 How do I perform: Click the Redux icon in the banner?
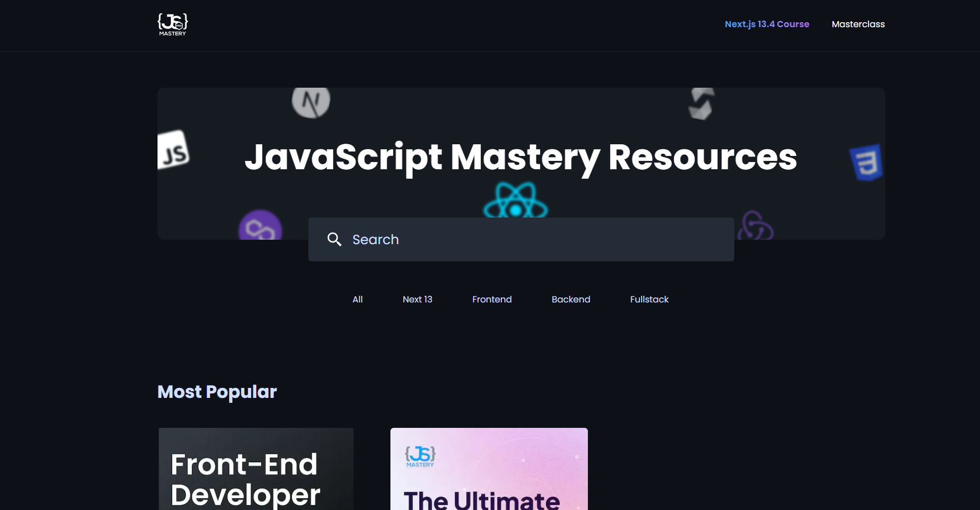point(755,225)
